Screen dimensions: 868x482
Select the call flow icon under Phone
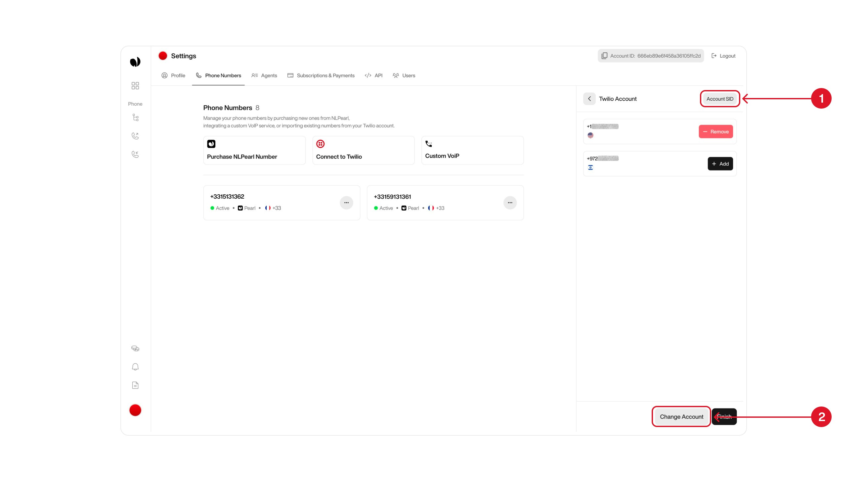pos(135,117)
